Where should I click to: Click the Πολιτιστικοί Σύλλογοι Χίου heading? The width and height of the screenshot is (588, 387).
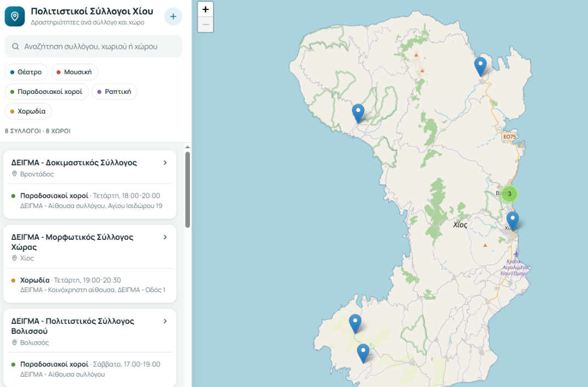coord(92,11)
